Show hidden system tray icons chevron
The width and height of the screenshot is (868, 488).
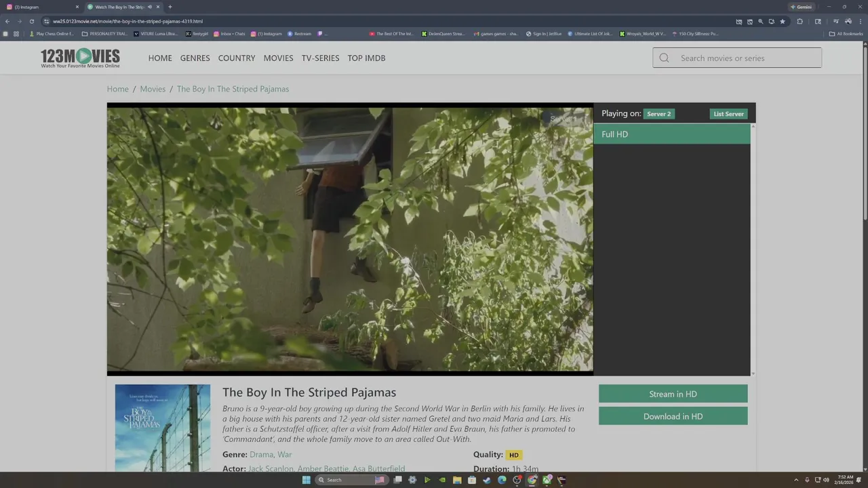click(796, 480)
